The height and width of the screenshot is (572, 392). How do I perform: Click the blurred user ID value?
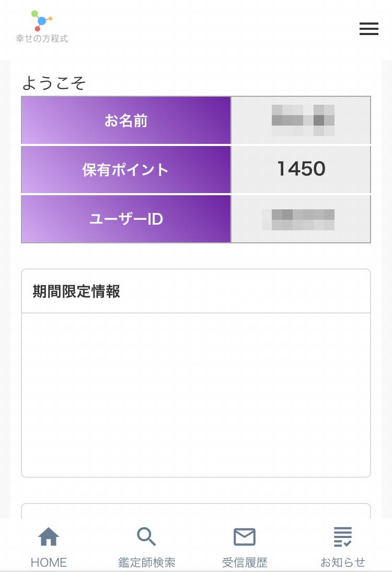[x=298, y=219]
